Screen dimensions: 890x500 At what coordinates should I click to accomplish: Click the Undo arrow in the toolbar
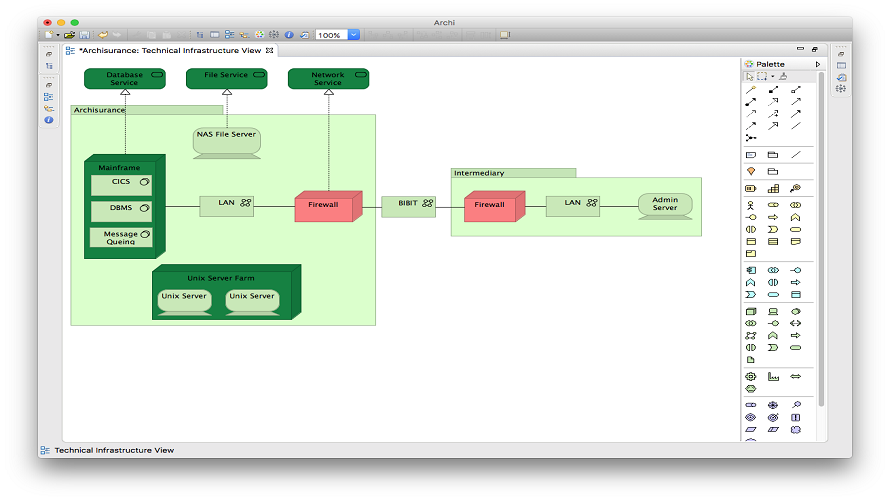103,35
